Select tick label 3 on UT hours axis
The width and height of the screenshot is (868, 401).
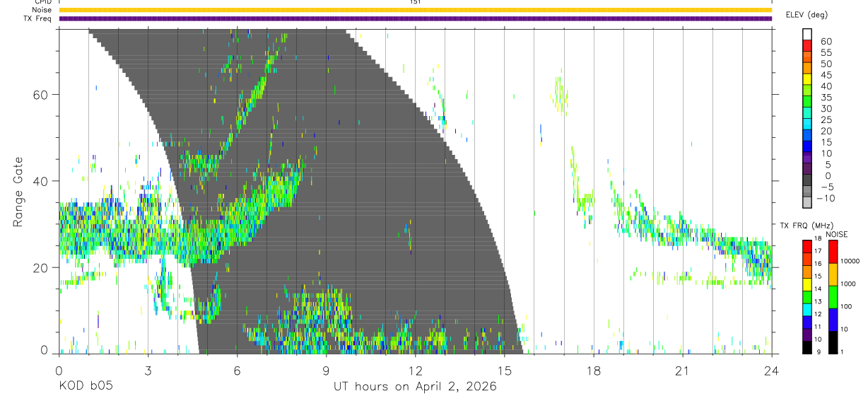[x=147, y=371]
